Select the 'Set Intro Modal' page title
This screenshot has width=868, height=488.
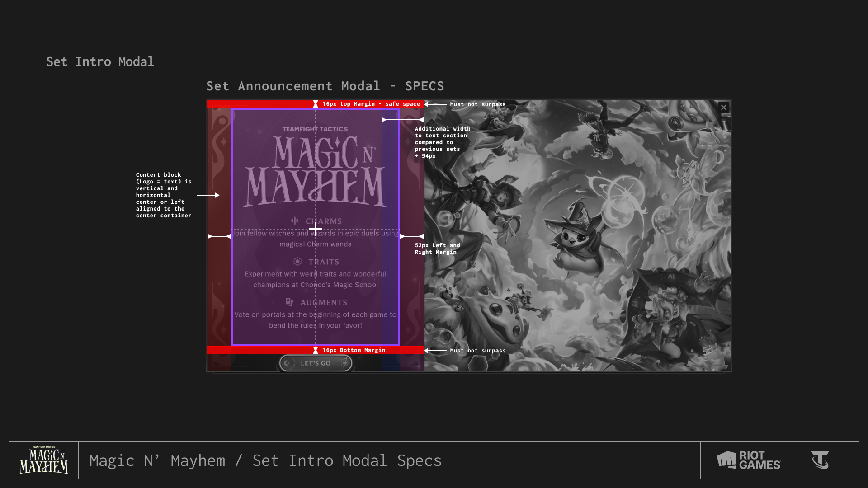(x=100, y=62)
